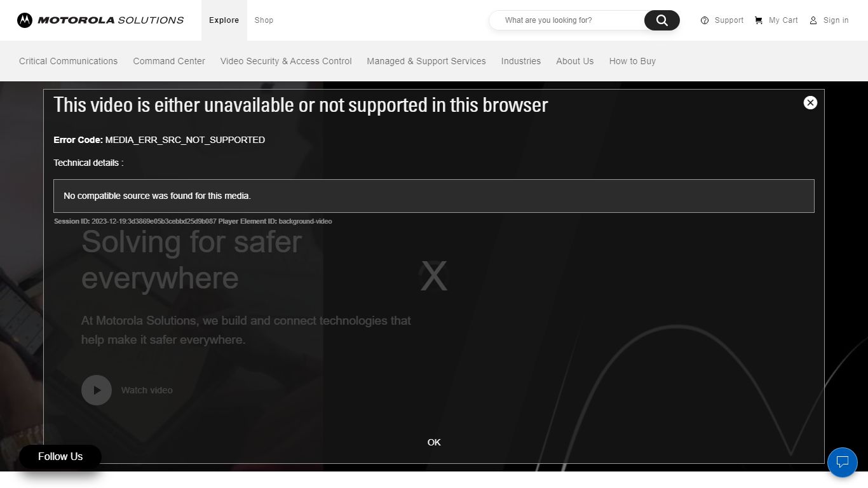Click the 'Technical details' label
Screen dimensions: 868x488
[88, 163]
